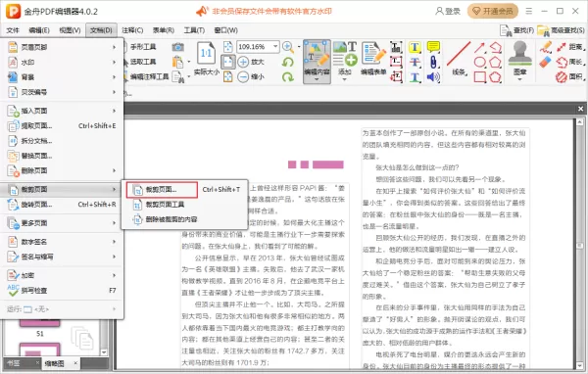The image size is (588, 374).
Task: Choose 裁剪页面... in the submenu
Action: [162, 190]
